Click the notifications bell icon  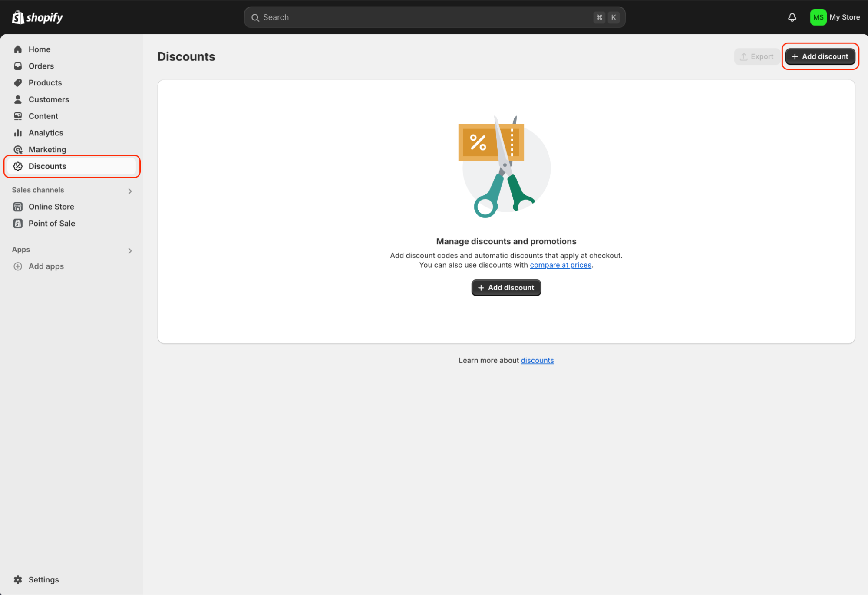point(792,17)
